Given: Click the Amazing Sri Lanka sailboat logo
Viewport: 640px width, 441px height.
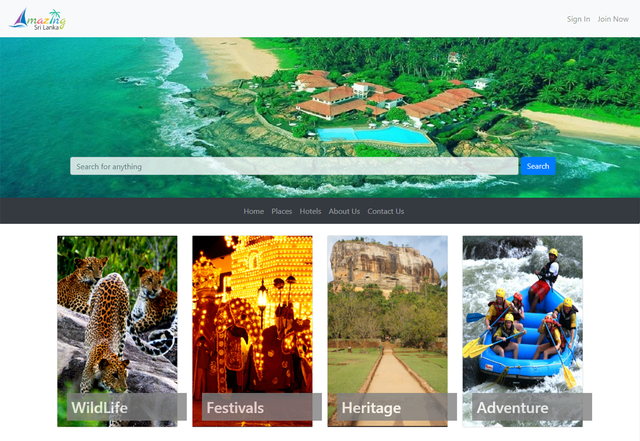Looking at the screenshot, I should click(37, 19).
